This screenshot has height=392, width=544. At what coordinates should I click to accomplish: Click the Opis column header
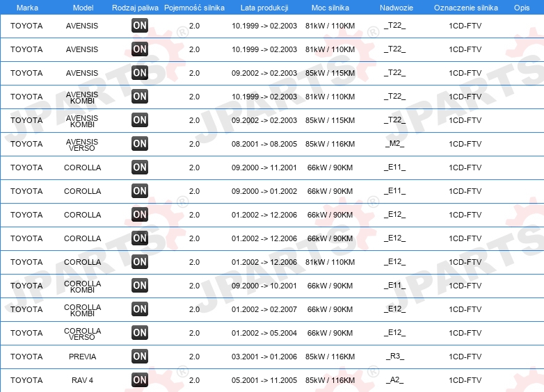(522, 8)
